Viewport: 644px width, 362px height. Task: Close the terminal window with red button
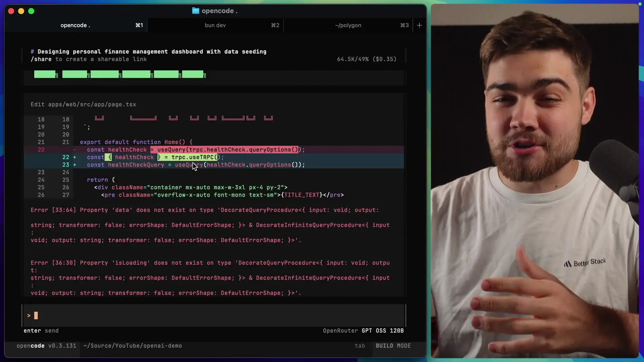(11, 11)
